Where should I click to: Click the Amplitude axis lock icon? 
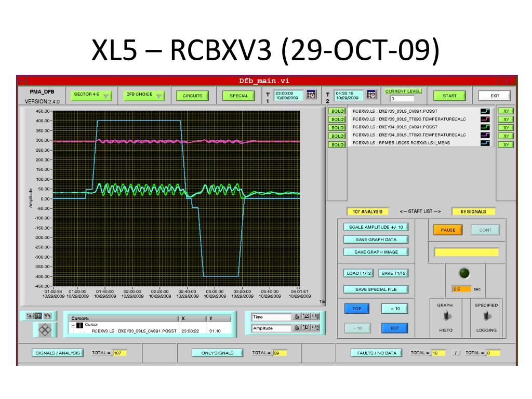tap(297, 328)
